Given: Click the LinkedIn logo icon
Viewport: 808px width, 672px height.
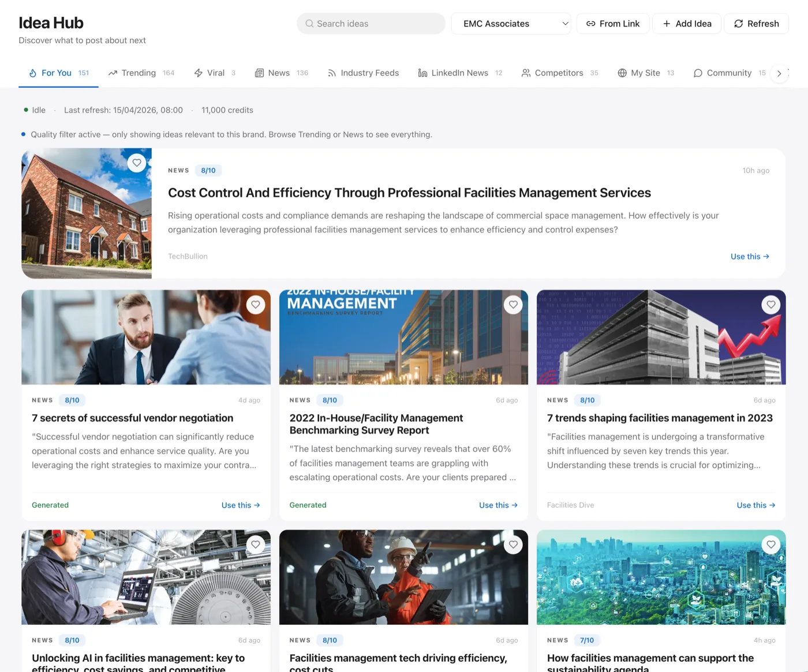Looking at the screenshot, I should 422,73.
